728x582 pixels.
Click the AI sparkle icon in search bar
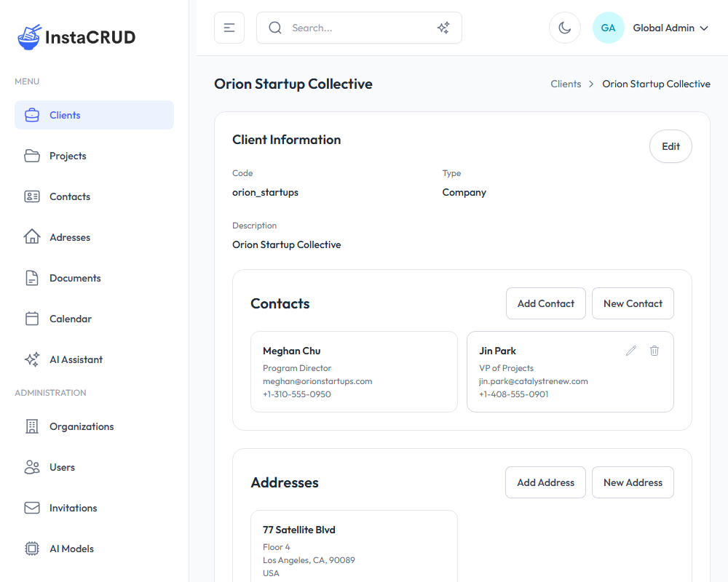[x=443, y=28]
